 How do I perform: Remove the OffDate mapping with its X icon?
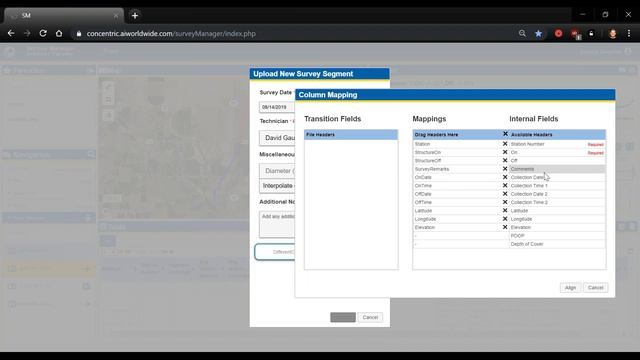tap(505, 194)
